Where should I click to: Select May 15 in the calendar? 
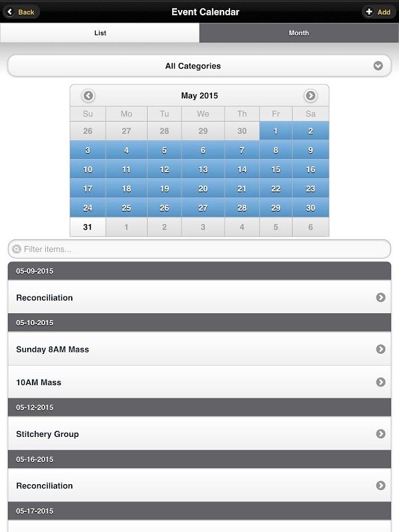pos(276,170)
